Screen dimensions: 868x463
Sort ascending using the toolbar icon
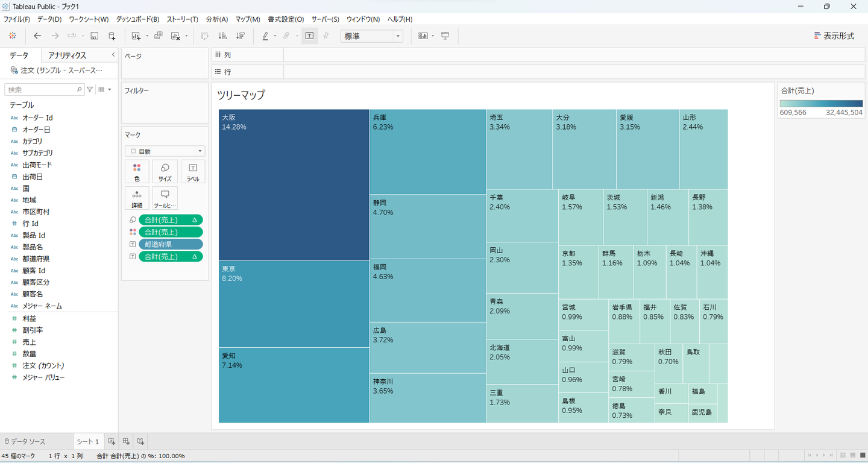point(222,36)
